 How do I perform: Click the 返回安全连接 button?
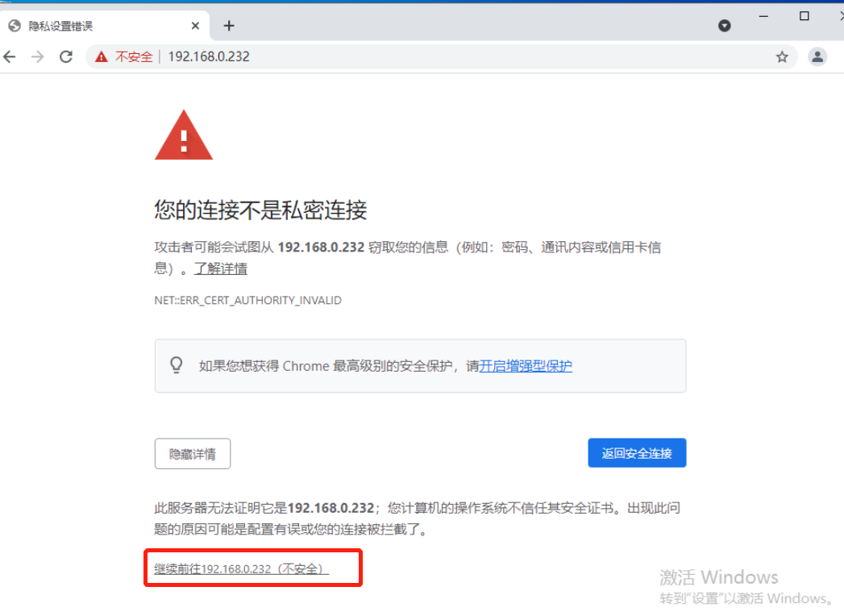pyautogui.click(x=637, y=453)
